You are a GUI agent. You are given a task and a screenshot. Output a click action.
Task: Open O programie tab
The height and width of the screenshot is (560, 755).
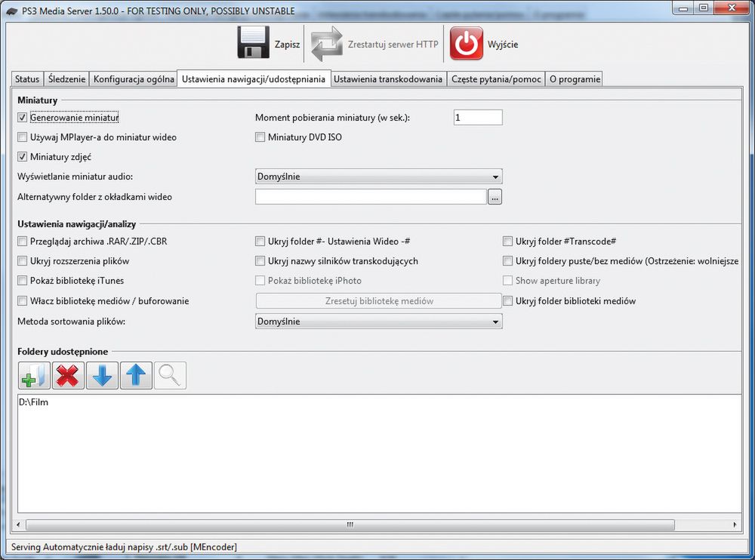tap(575, 79)
